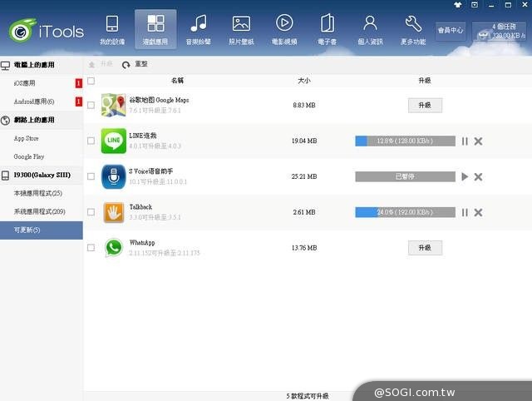This screenshot has height=401, width=532.
Task: Open the Movies and Videos section
Action: coord(284,30)
